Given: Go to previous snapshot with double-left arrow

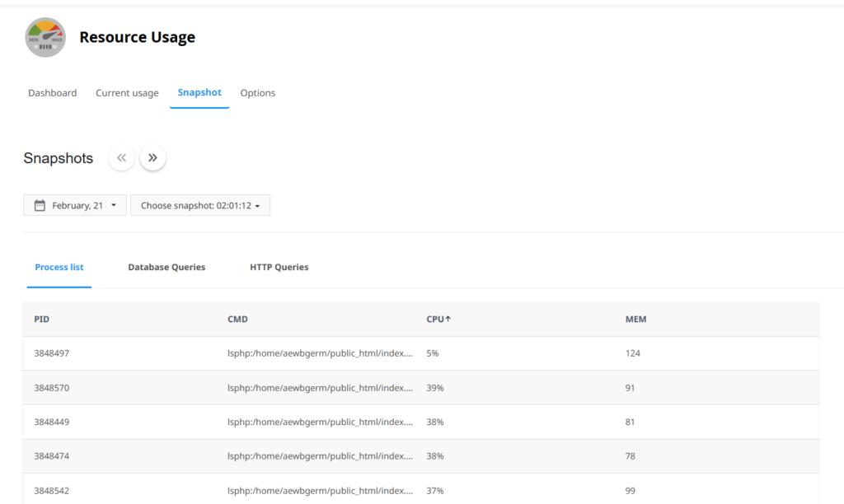Looking at the screenshot, I should 121,157.
